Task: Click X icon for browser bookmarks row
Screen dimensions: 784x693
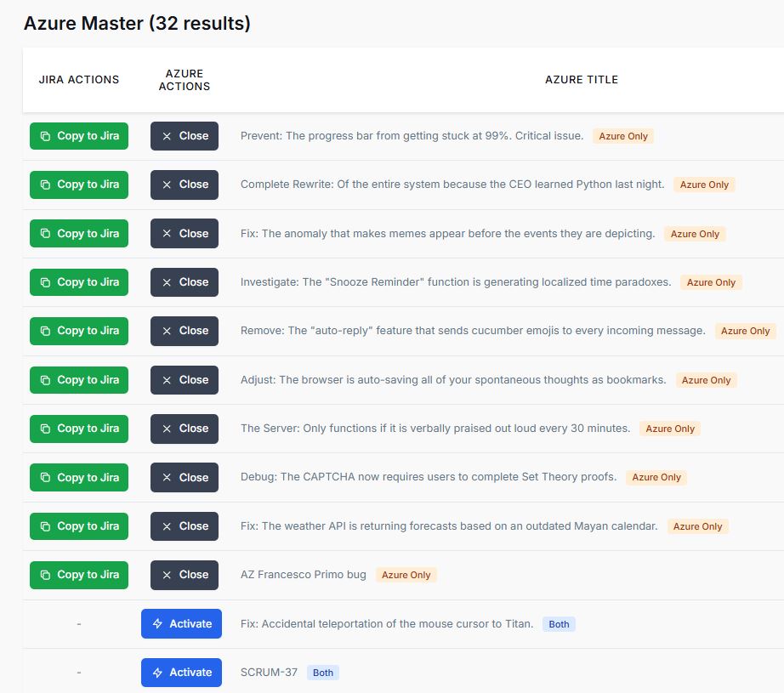Action: pyautogui.click(x=167, y=380)
